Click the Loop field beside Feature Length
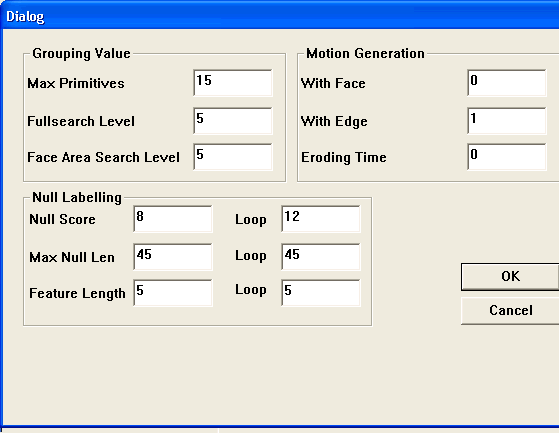The width and height of the screenshot is (559, 433). (x=321, y=293)
